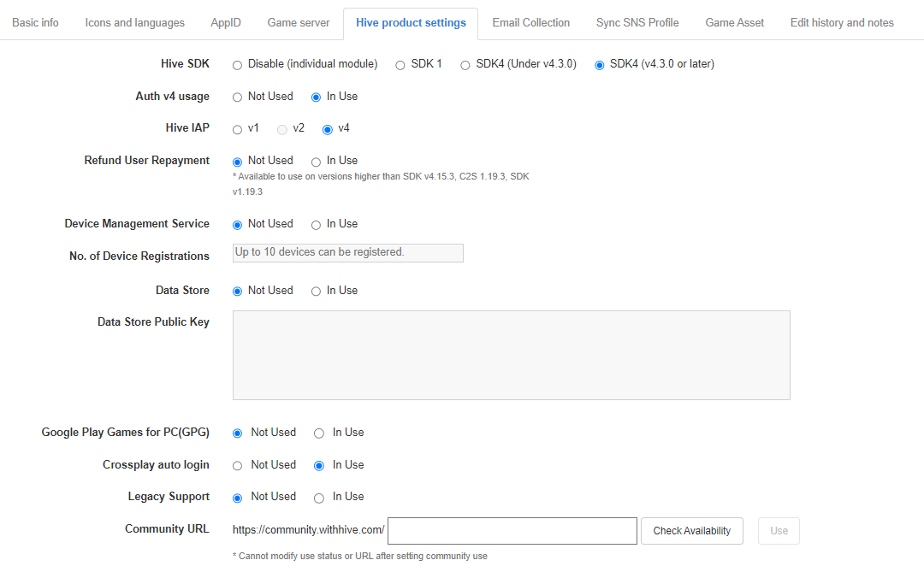
Task: Click the Google Play Games for PC(GPG) label
Action: coord(126,433)
